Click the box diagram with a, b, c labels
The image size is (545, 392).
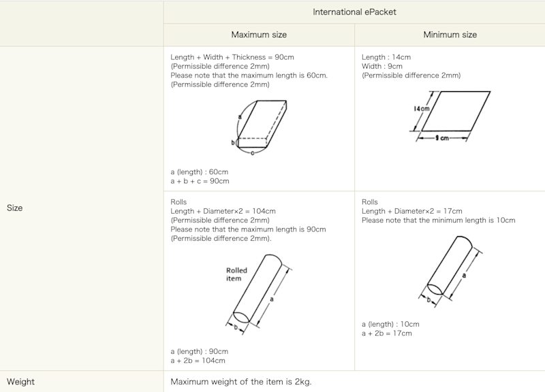point(260,127)
